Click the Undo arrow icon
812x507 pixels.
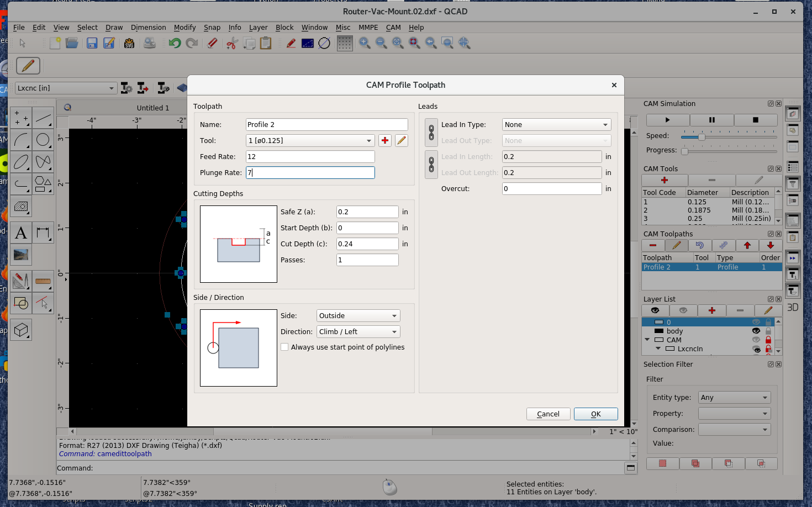175,43
